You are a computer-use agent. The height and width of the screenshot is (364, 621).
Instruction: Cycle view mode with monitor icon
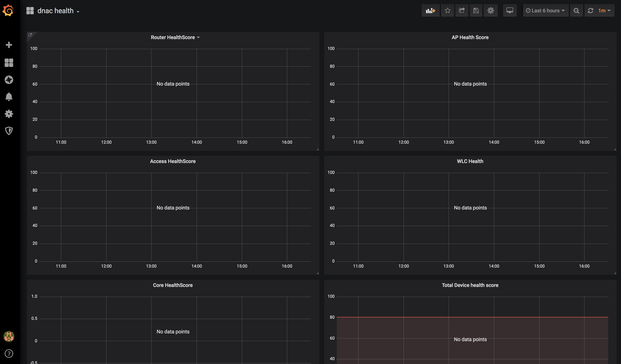(x=510, y=11)
